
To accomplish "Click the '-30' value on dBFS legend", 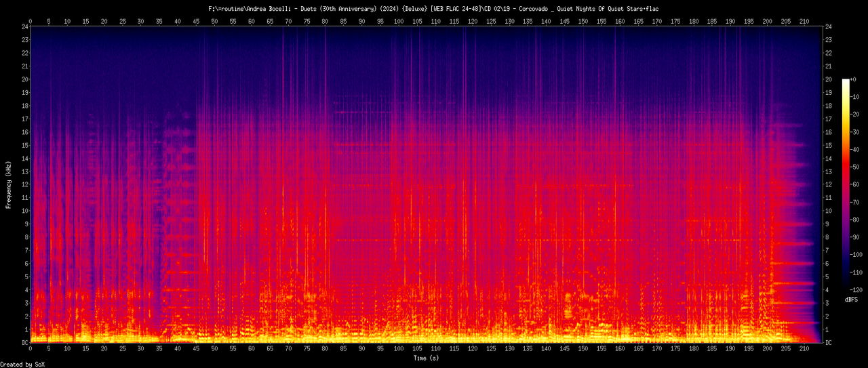I will (854, 131).
